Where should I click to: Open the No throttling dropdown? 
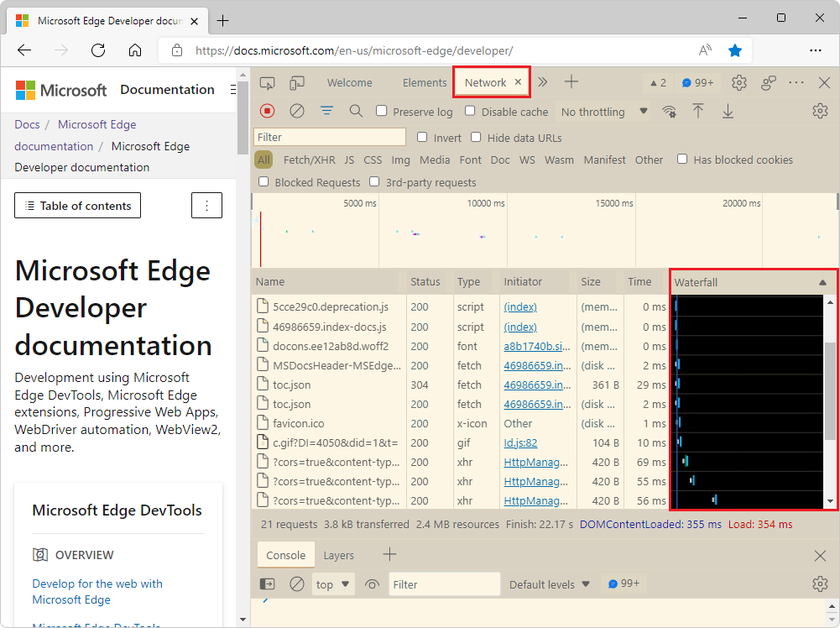(603, 112)
